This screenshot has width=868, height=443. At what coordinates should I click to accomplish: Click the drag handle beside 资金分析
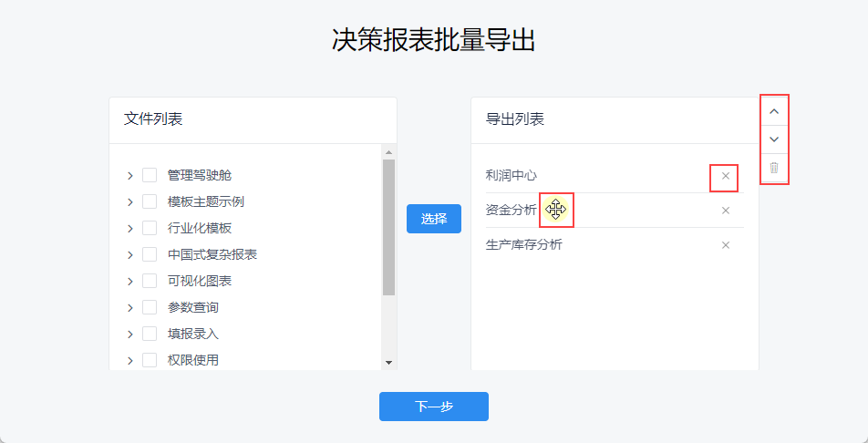pos(555,211)
